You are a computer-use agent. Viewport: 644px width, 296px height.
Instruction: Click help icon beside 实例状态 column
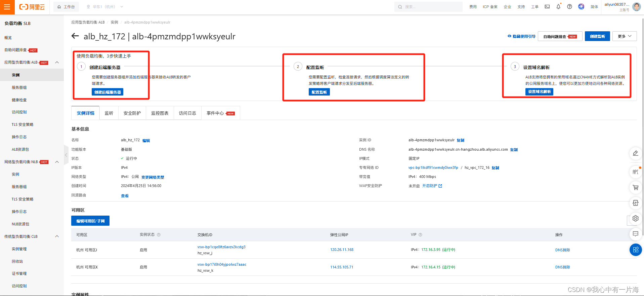[159, 235]
